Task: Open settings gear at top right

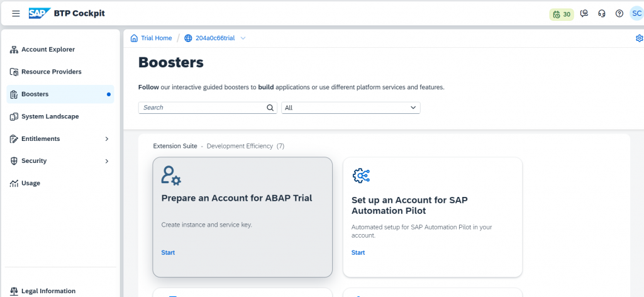Action: (640, 38)
